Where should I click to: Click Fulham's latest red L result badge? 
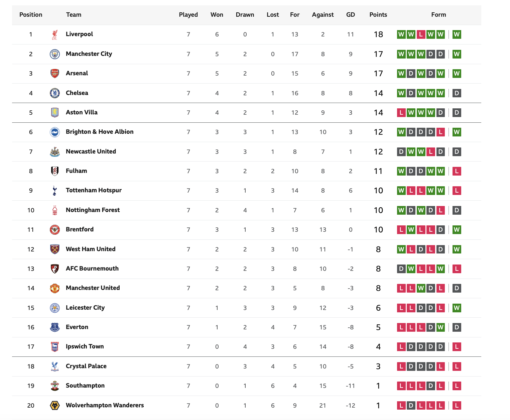coord(457,171)
